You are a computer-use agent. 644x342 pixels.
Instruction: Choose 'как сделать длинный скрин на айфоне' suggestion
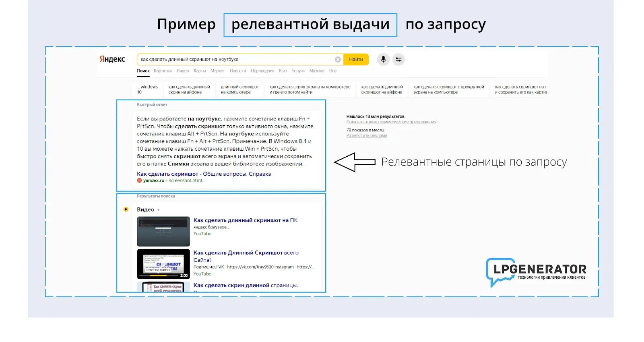coord(189,89)
